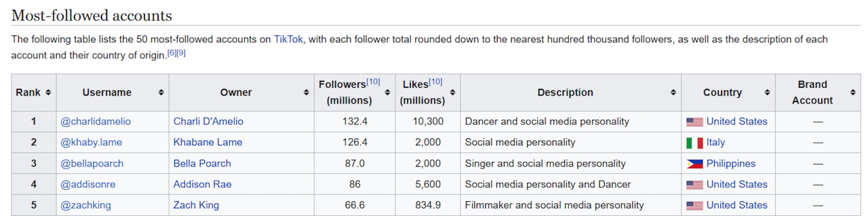Click the Username column sort arrows

(161, 92)
